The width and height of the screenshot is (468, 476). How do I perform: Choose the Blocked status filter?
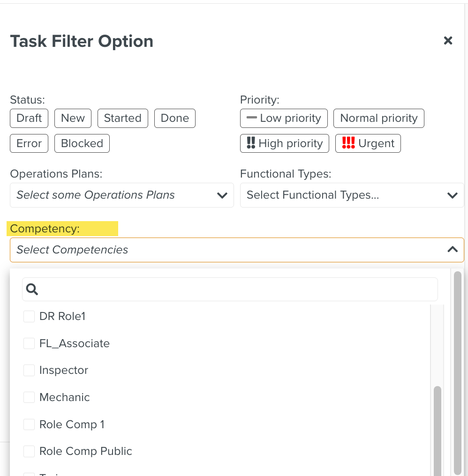point(82,143)
